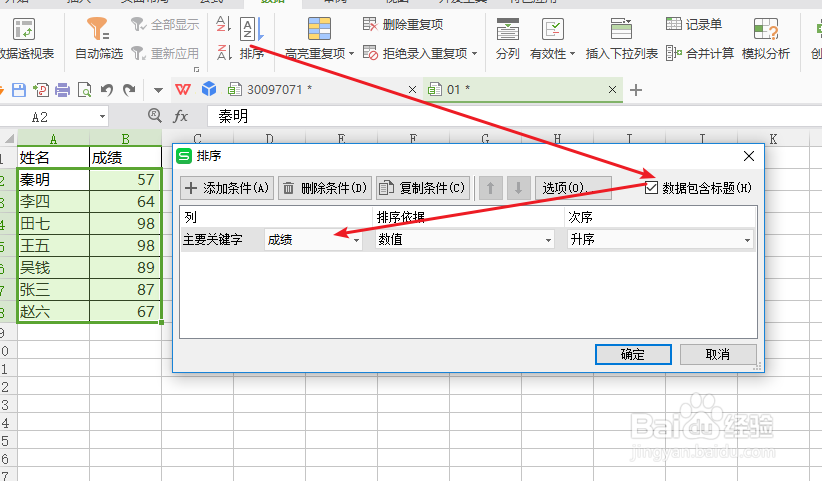Click Copy Condition (复制条件) button

[x=423, y=188]
